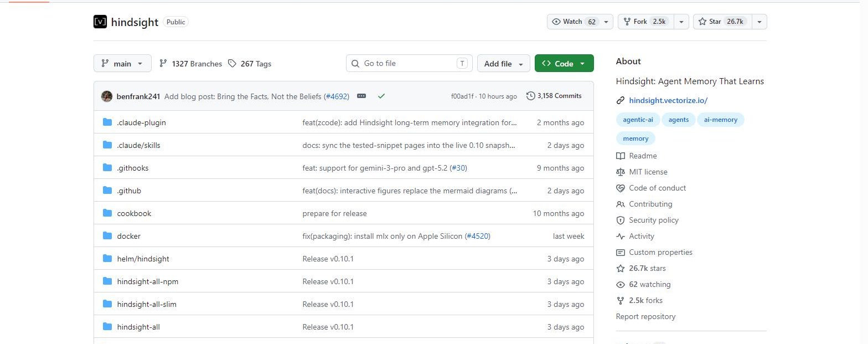Viewport: 868px width, 344px height.
Task: Select the agentic-ai topic tag
Action: [x=638, y=120]
